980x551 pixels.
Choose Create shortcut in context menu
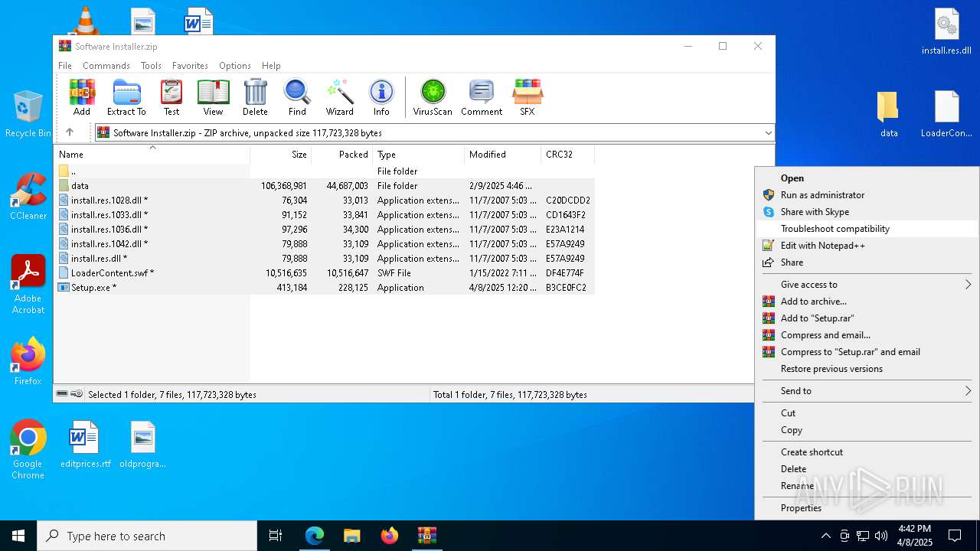coord(867,452)
